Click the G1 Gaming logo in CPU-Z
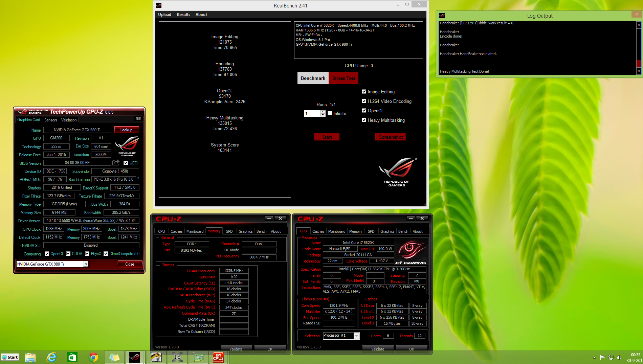 pos(411,252)
